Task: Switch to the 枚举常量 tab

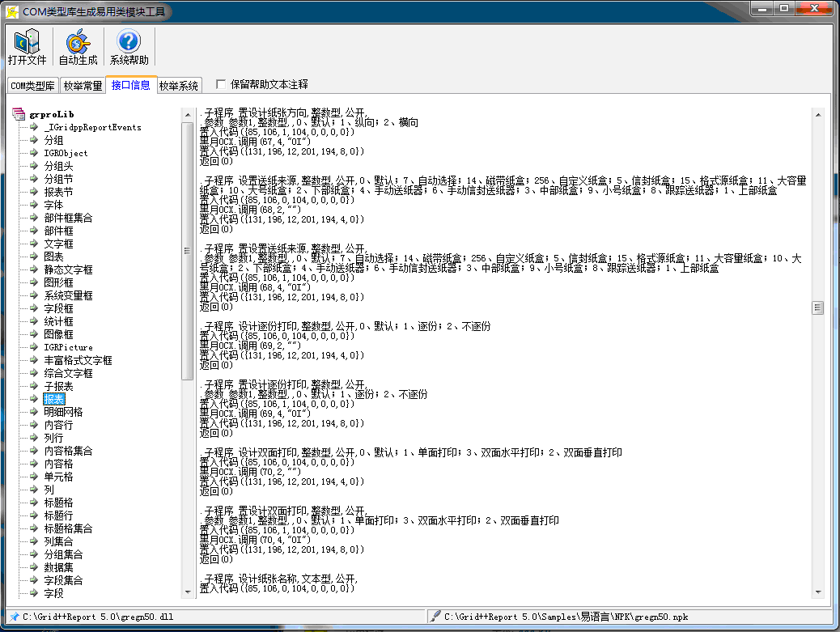Action: (x=83, y=86)
